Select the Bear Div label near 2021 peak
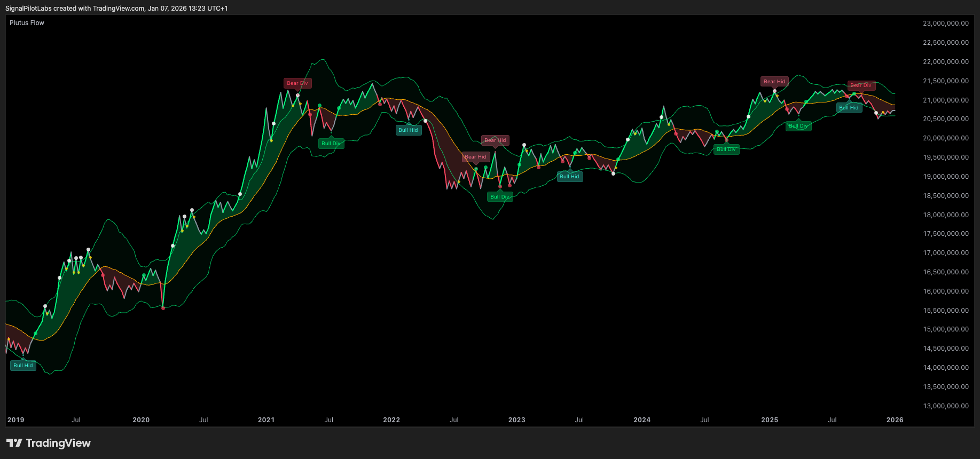The image size is (980, 459). (297, 83)
